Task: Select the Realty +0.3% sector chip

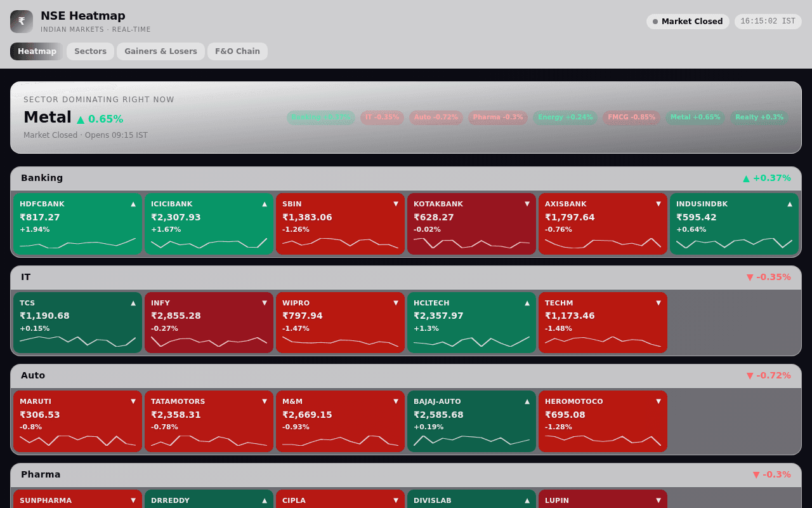Action: click(759, 117)
